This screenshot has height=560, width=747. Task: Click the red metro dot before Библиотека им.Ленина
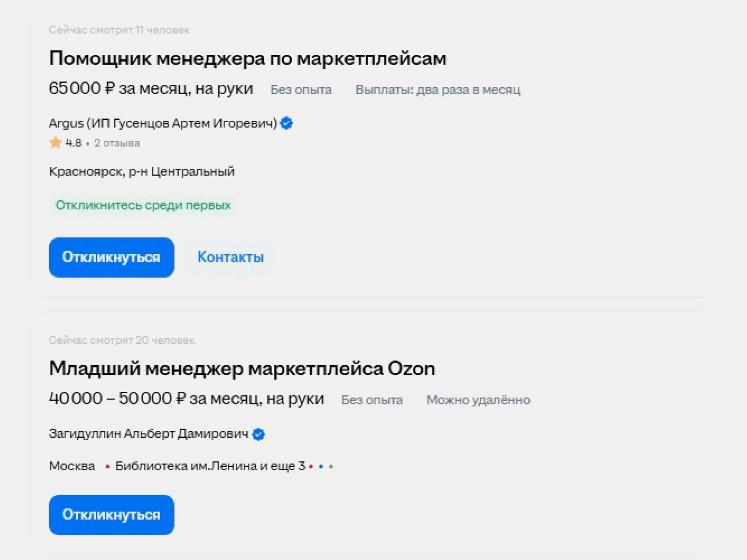pyautogui.click(x=107, y=466)
